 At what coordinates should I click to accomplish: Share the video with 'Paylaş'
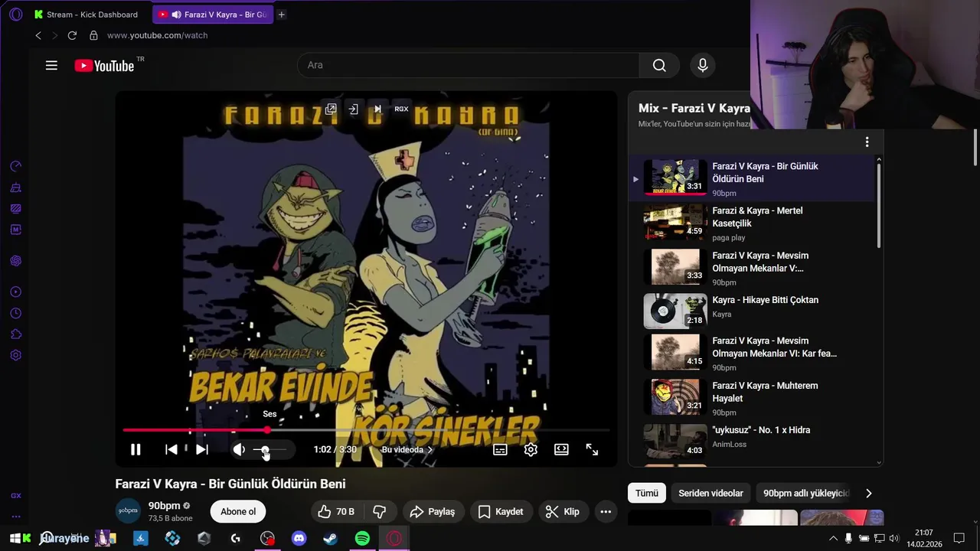tap(433, 511)
